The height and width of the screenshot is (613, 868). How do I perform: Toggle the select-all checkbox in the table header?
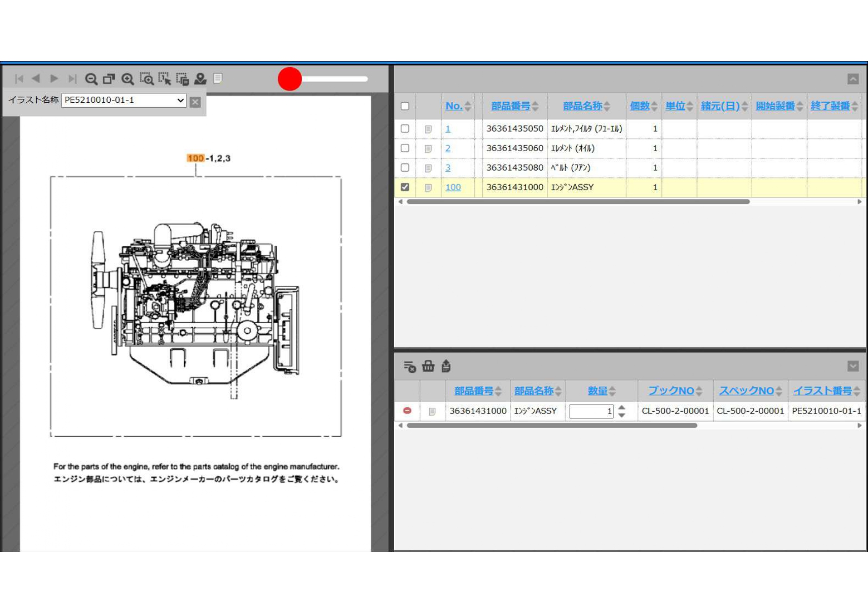(405, 106)
